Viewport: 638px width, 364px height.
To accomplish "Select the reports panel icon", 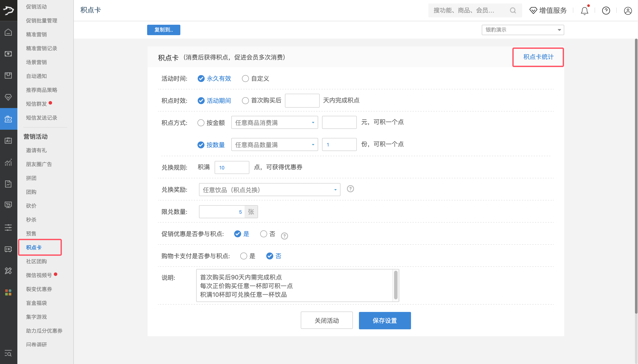I will [8, 184].
